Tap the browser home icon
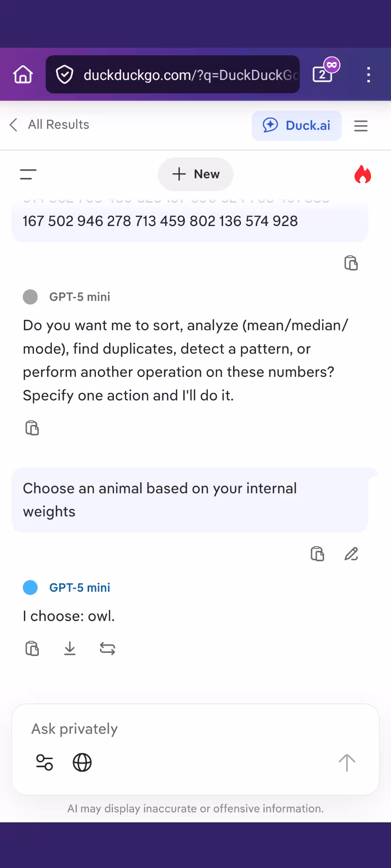391x868 pixels. 23,75
